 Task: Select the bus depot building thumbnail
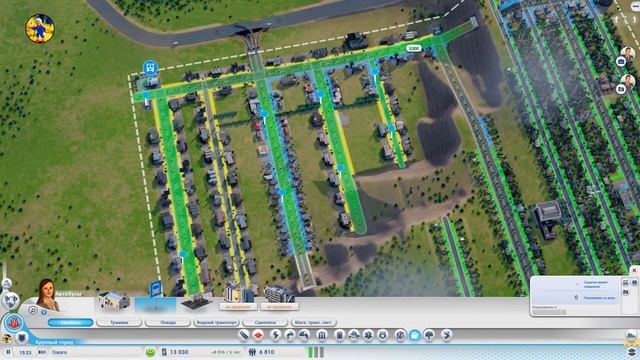click(114, 301)
